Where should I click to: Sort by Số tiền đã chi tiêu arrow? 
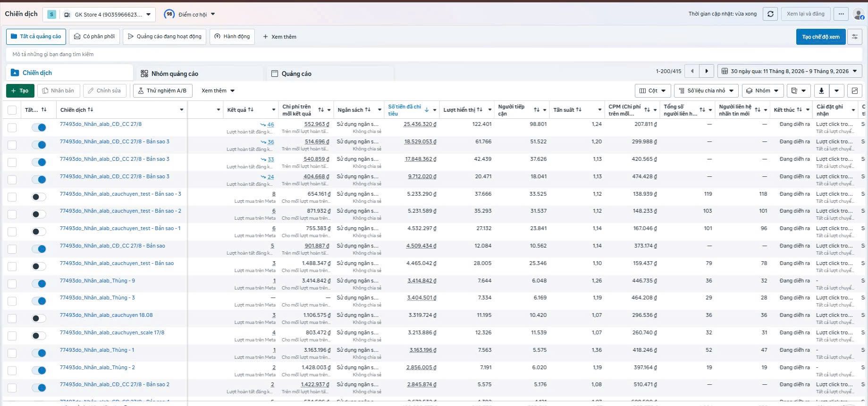(x=427, y=110)
